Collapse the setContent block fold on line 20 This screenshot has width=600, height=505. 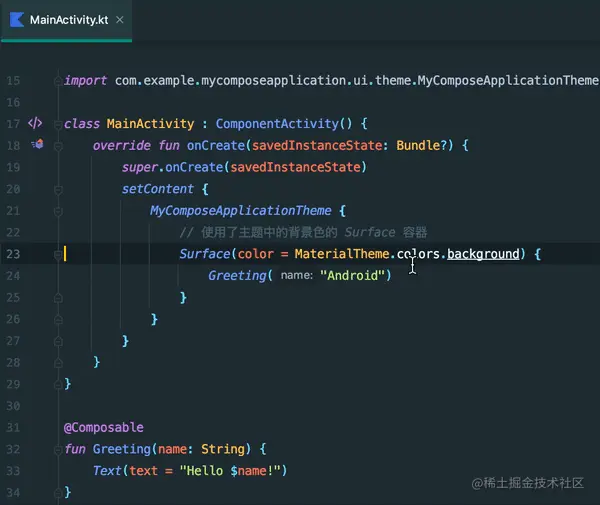point(58,190)
